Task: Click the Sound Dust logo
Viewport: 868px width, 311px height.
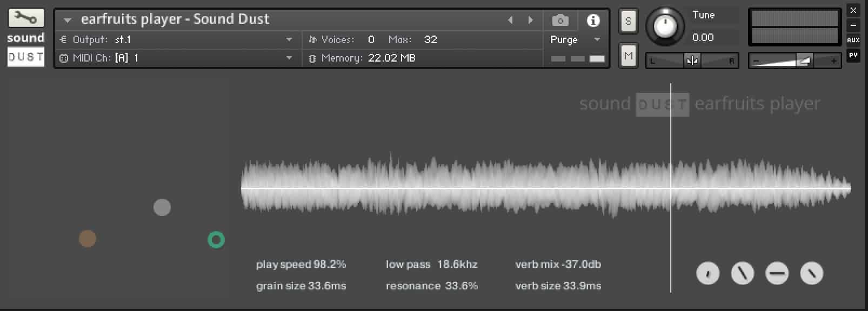Action: [26, 49]
